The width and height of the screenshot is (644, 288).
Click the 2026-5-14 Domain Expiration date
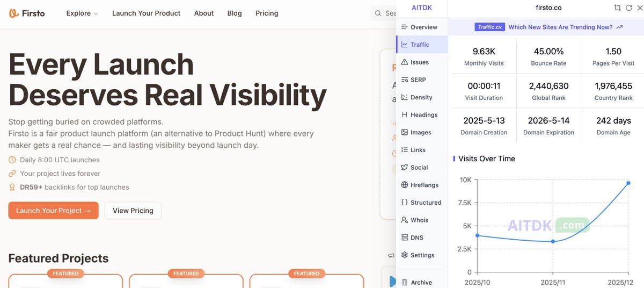click(x=549, y=120)
